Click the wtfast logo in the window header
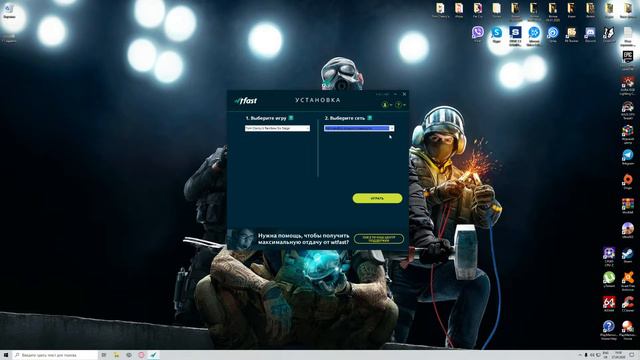The width and height of the screenshot is (640, 360). pyautogui.click(x=246, y=100)
